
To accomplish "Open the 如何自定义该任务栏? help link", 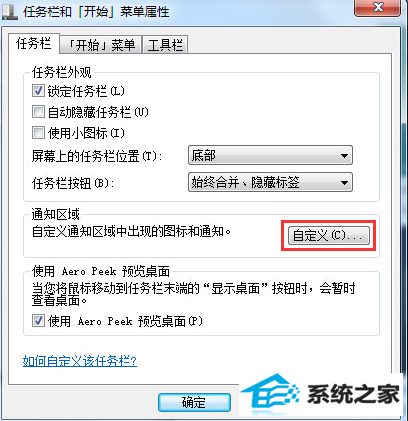I will pos(80,361).
